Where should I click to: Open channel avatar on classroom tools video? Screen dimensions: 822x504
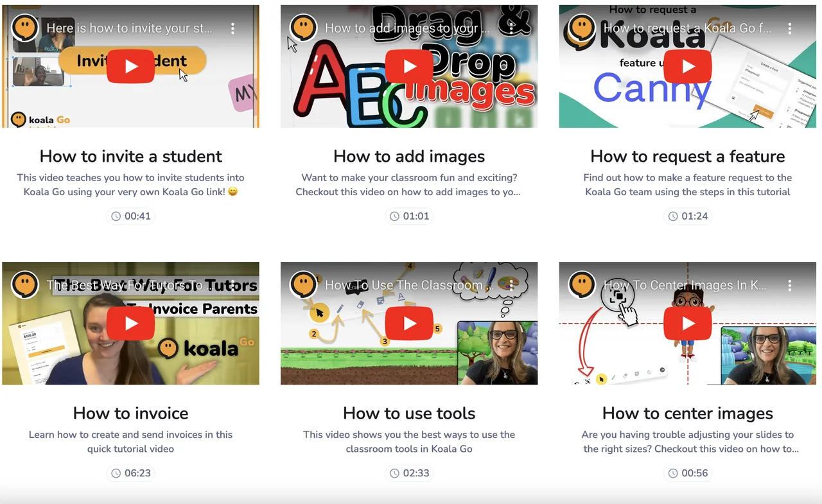coord(303,285)
